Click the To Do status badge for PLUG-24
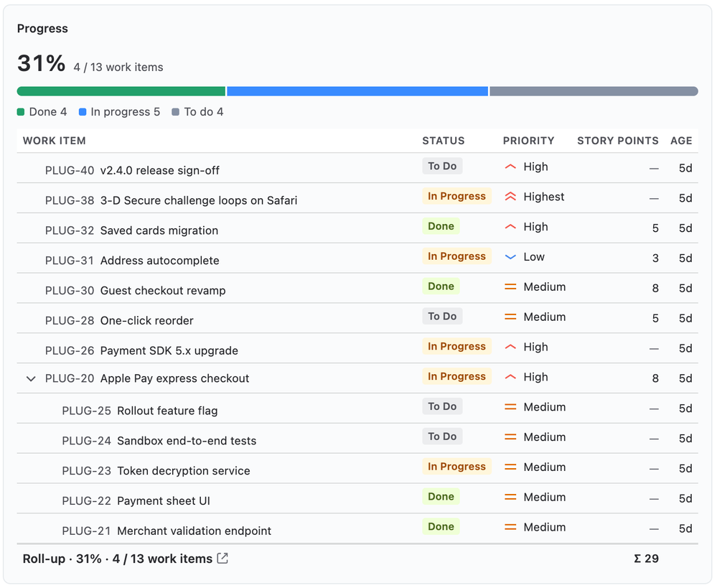 click(442, 437)
